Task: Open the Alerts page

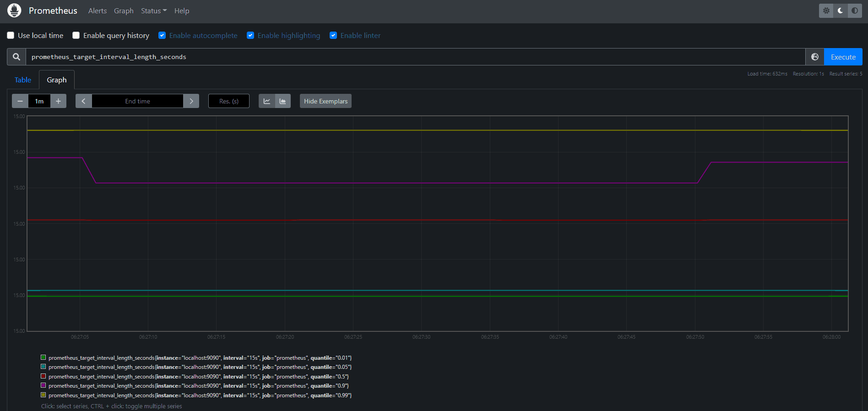Action: 98,11
